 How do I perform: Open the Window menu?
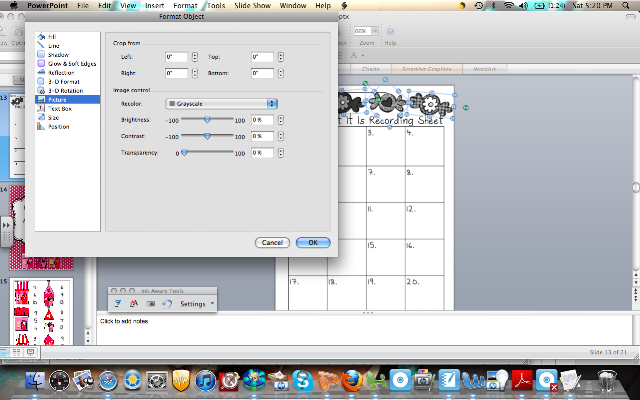[x=293, y=6]
